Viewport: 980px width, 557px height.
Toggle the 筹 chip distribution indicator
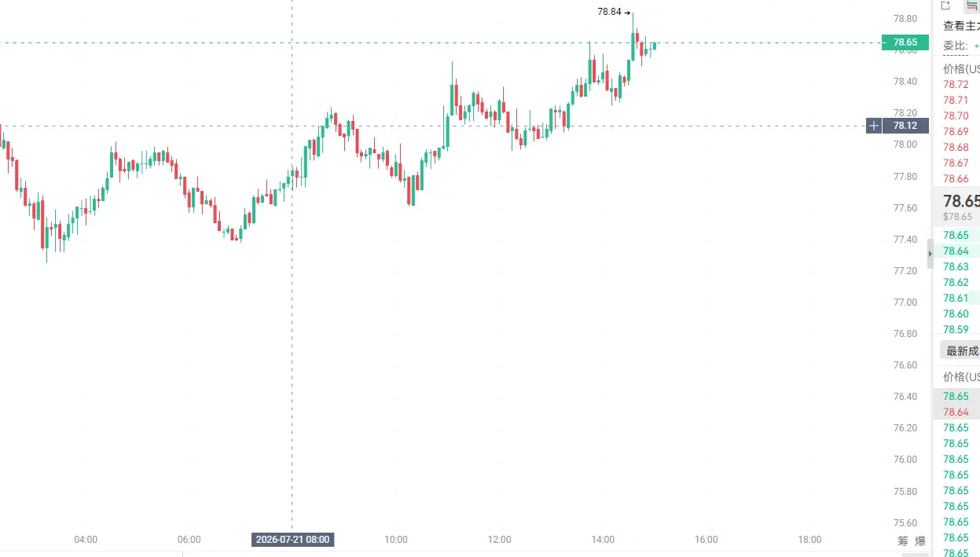902,541
